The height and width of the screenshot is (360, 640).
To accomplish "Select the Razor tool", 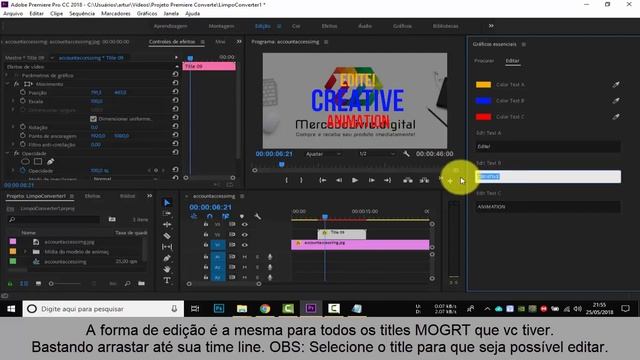I will pos(167,236).
